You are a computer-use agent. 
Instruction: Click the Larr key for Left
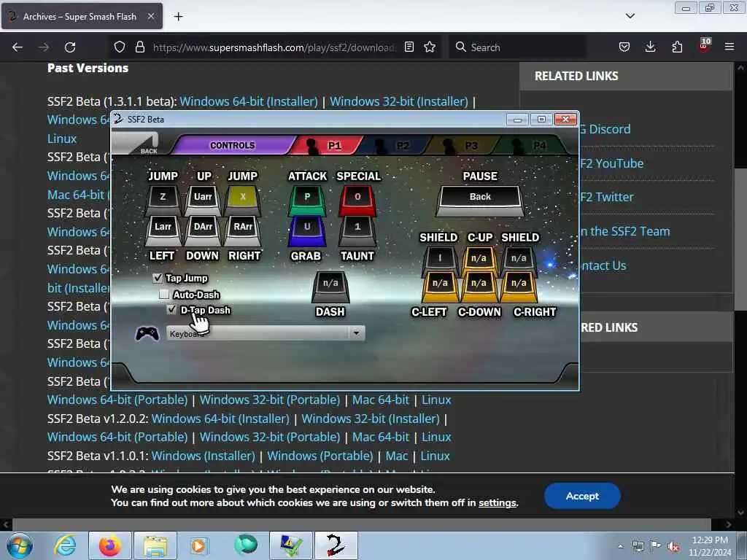point(163,230)
